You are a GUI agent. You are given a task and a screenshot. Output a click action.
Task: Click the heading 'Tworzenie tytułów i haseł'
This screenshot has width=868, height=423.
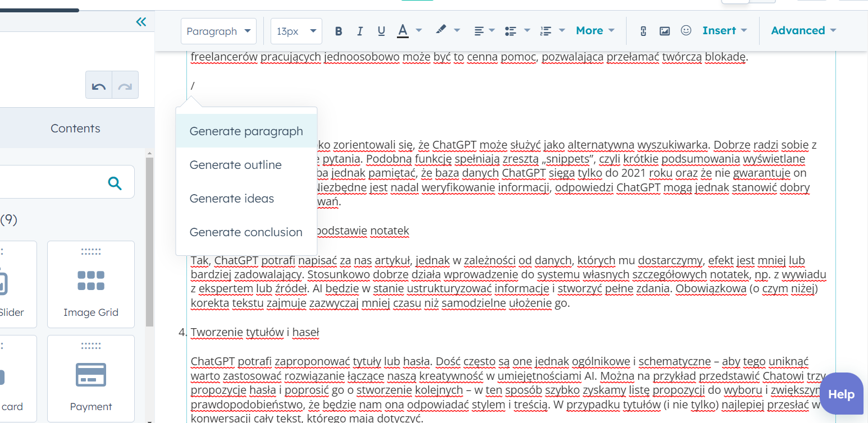tap(255, 333)
